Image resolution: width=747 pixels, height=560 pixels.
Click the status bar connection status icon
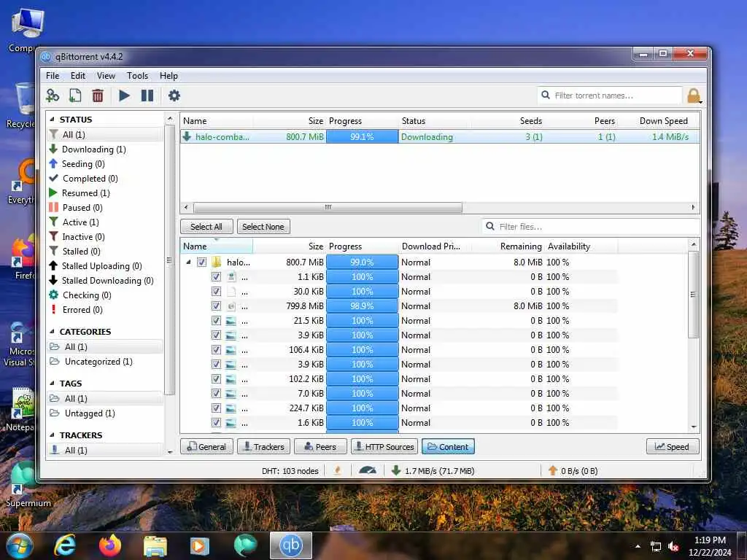(338, 470)
